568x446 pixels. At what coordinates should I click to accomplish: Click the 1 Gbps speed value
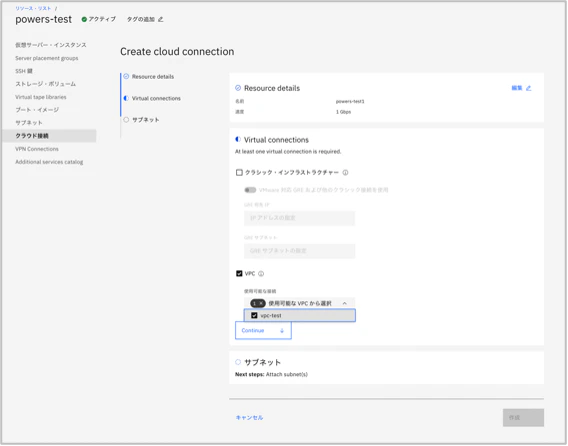tap(343, 112)
